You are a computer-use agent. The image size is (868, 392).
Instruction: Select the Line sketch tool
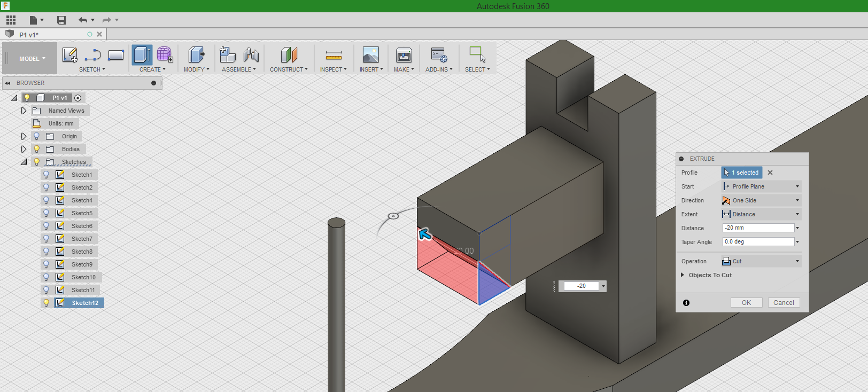point(93,55)
